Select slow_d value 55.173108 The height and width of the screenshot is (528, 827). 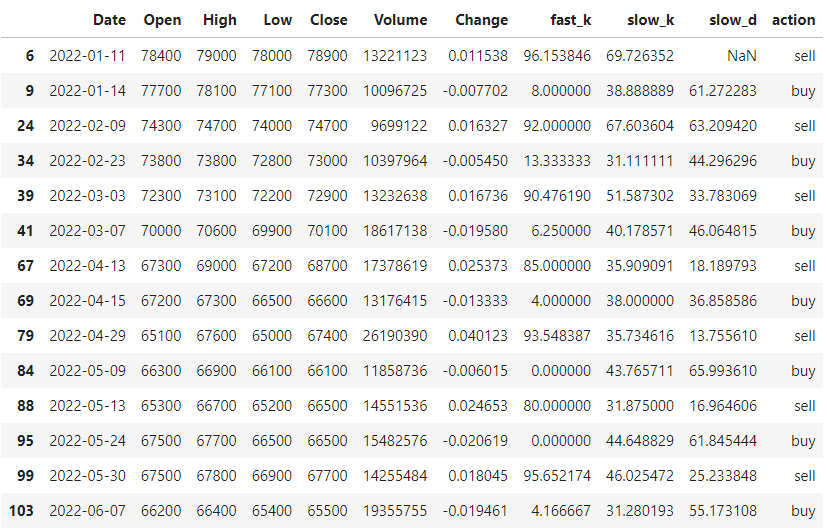tap(723, 511)
